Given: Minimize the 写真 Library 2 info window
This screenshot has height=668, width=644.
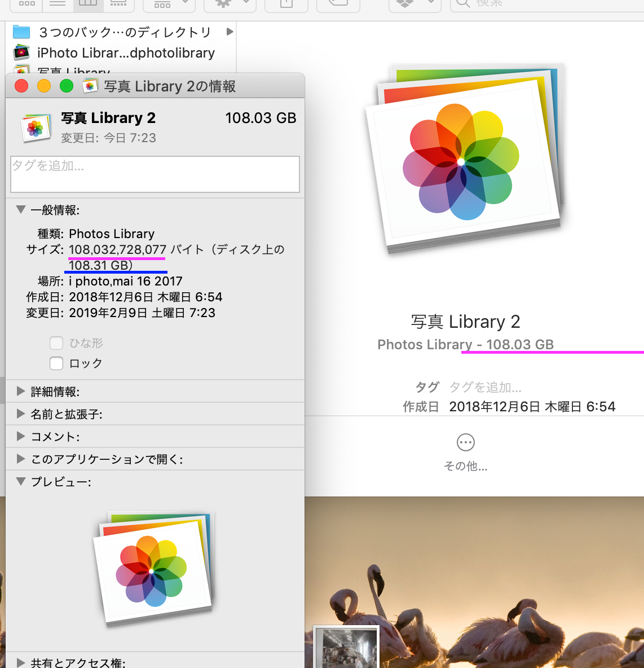Looking at the screenshot, I should point(44,86).
